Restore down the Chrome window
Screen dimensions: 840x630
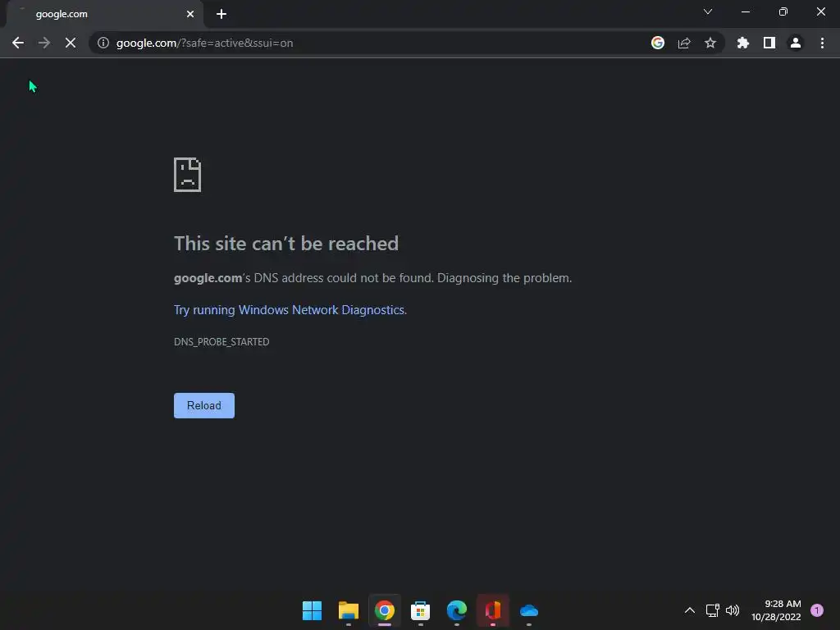click(x=783, y=11)
